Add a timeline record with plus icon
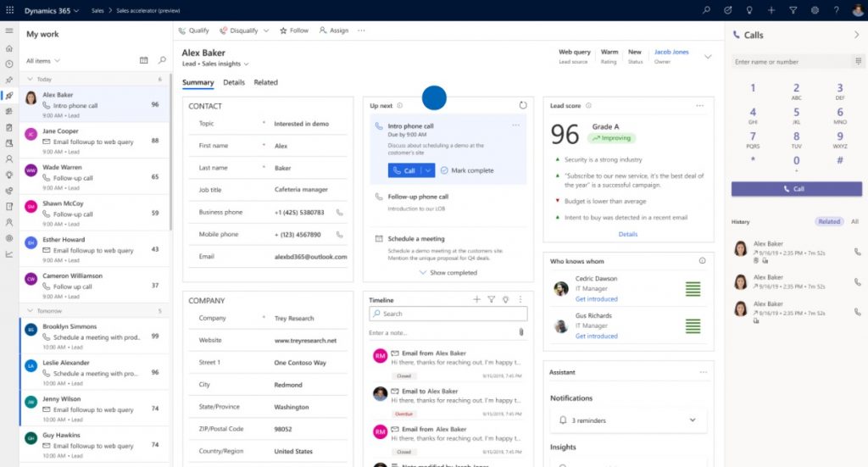Viewport: 868px width, 467px height. [476, 299]
